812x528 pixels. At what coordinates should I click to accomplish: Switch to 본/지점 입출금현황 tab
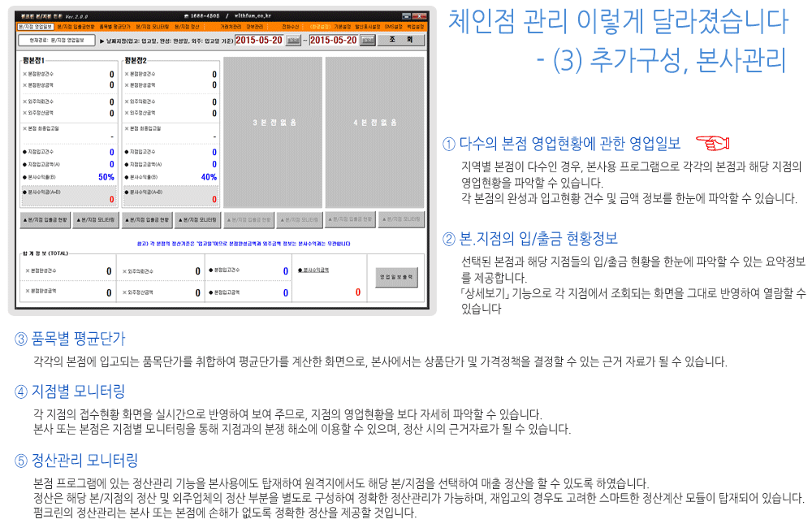[76, 27]
